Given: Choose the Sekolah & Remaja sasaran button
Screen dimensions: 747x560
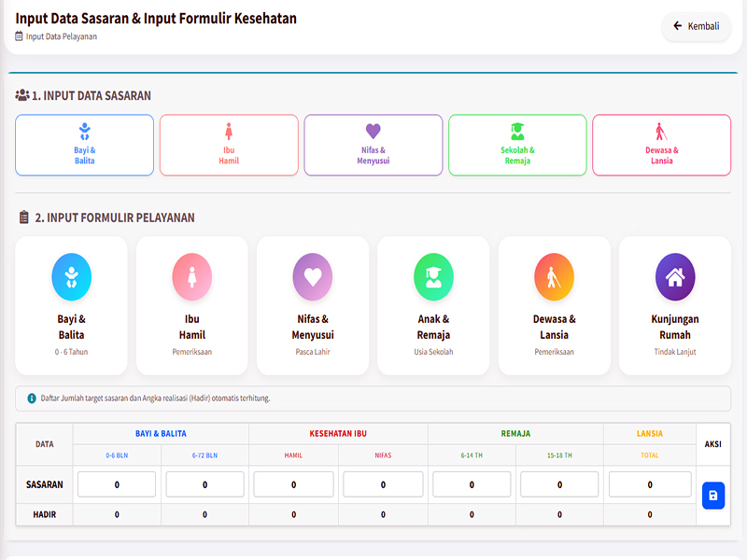Looking at the screenshot, I should click(x=517, y=145).
